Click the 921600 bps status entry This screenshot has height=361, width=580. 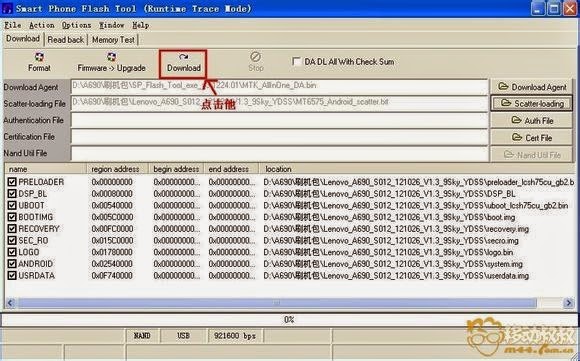(x=235, y=335)
